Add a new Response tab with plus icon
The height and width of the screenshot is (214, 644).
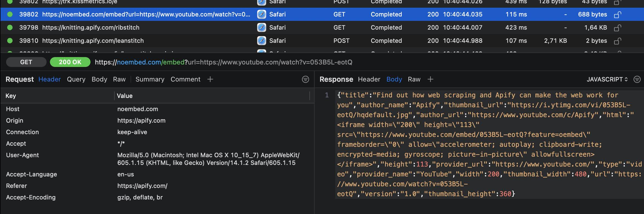(430, 79)
